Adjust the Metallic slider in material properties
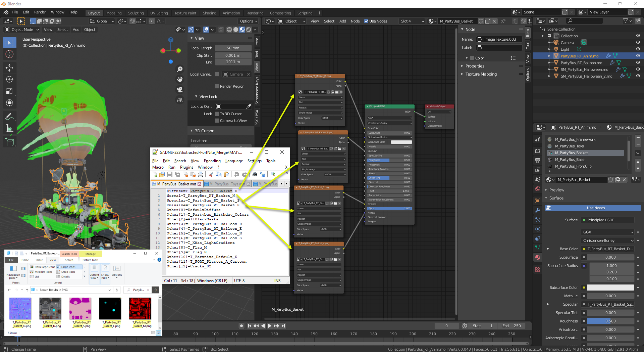644x352 pixels. 610,296
